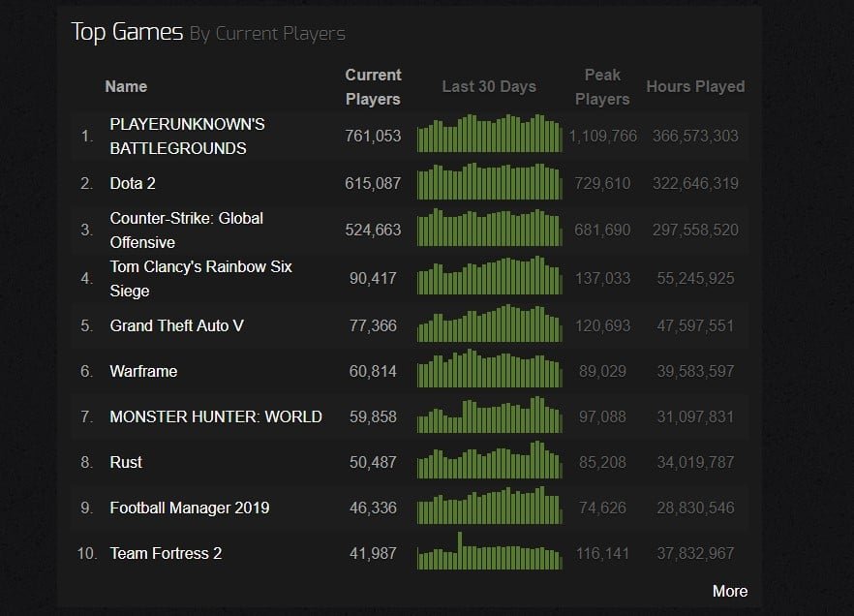854x616 pixels.
Task: Click the More link below the table
Action: (730, 591)
